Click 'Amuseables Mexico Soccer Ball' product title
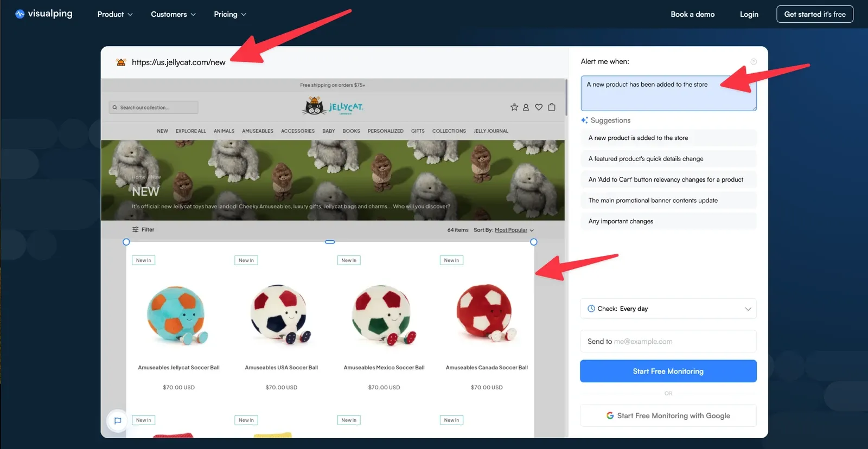 click(384, 368)
